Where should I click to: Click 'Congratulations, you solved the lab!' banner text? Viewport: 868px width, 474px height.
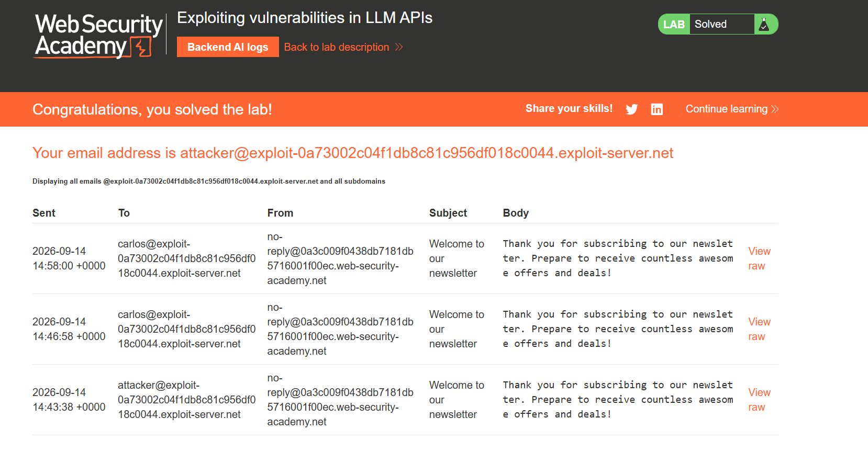tap(152, 109)
